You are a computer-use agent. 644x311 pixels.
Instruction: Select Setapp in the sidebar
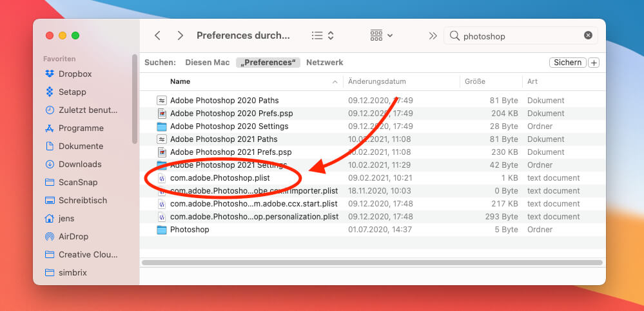[x=66, y=92]
